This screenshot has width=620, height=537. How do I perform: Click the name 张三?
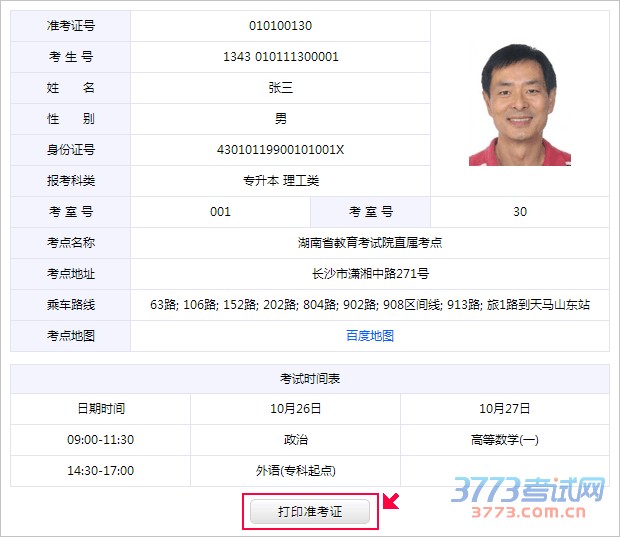[280, 88]
